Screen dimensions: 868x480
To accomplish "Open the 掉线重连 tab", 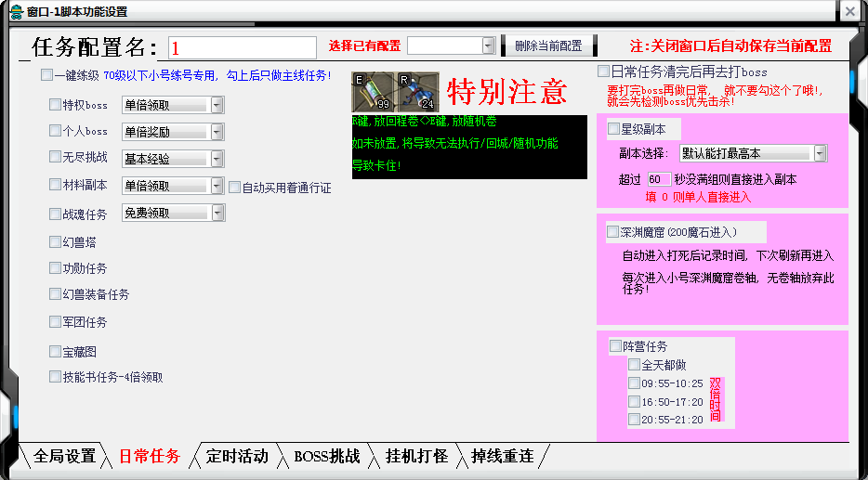I will (x=503, y=456).
